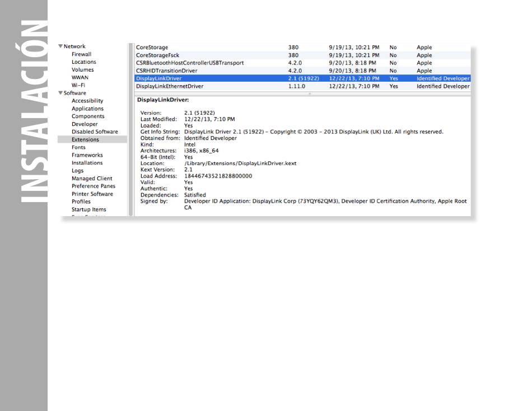Click the highlighted DisplayLinkDriver row
This screenshot has width=532, height=411.
(x=158, y=79)
